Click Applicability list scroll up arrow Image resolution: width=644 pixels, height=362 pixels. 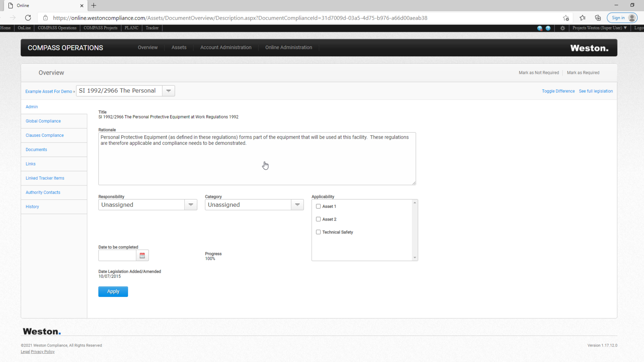click(x=415, y=203)
